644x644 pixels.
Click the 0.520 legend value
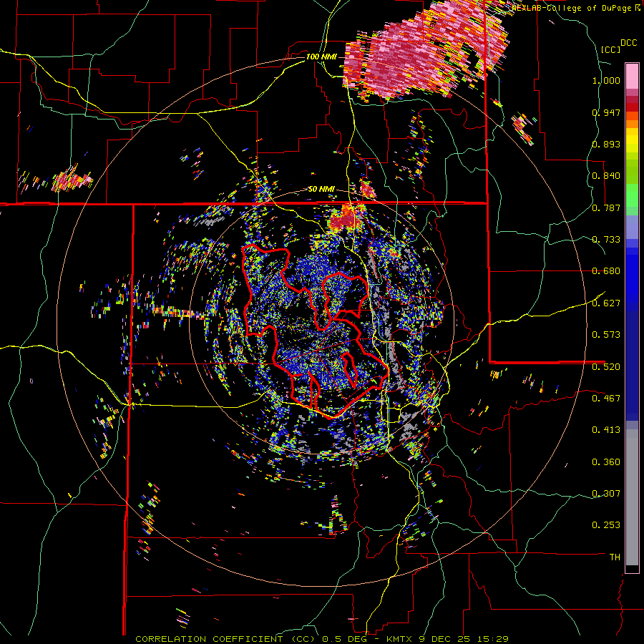pyautogui.click(x=606, y=367)
